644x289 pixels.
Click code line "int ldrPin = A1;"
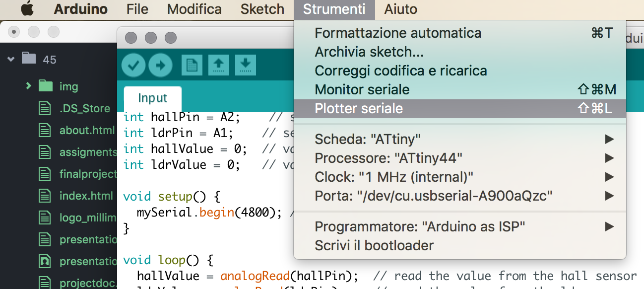coord(178,133)
